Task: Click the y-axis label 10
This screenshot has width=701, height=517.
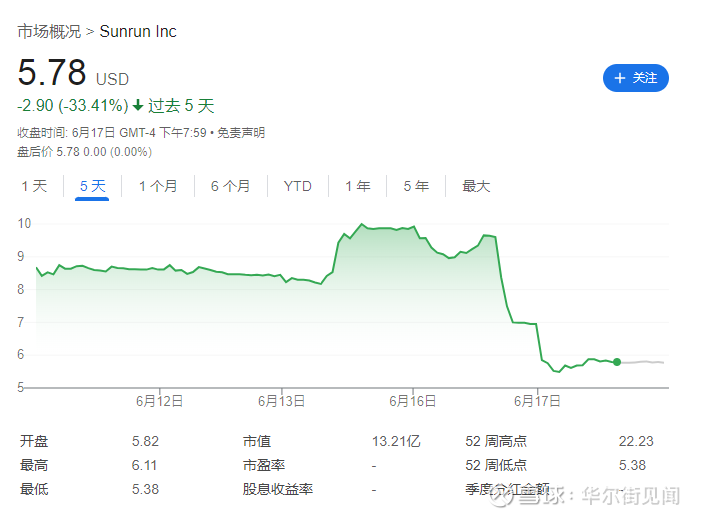Action: (24, 224)
